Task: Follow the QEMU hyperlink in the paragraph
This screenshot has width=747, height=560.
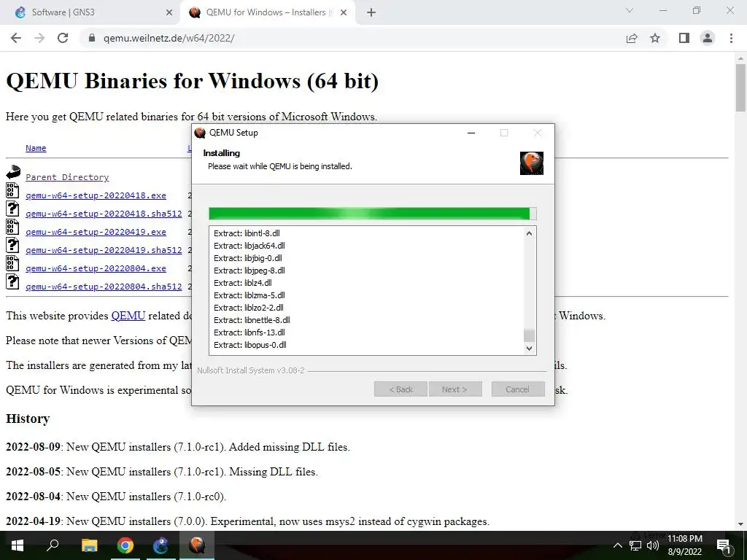Action: (x=128, y=316)
